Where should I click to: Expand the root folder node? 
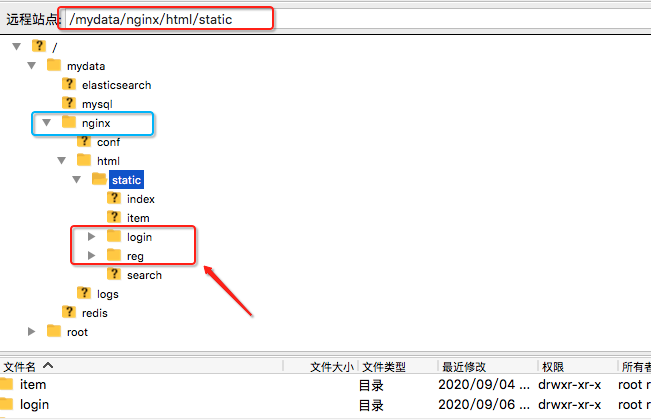point(32,331)
